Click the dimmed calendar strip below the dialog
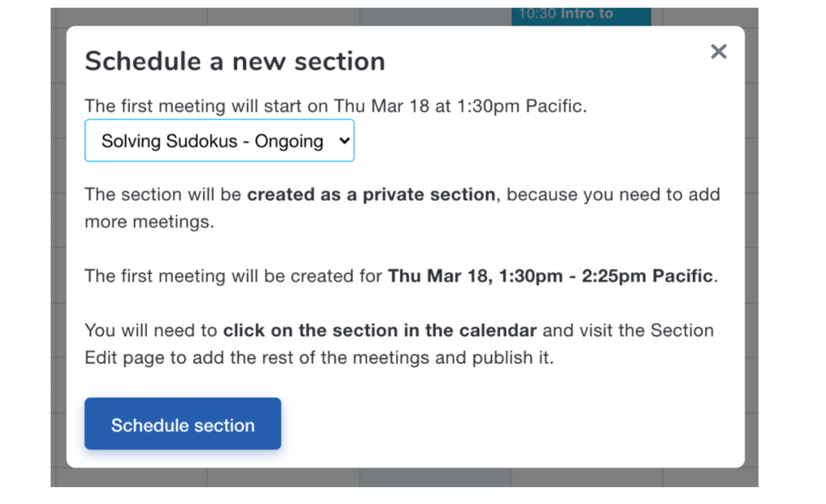Image resolution: width=826 pixels, height=504 pixels. pyautogui.click(x=403, y=477)
